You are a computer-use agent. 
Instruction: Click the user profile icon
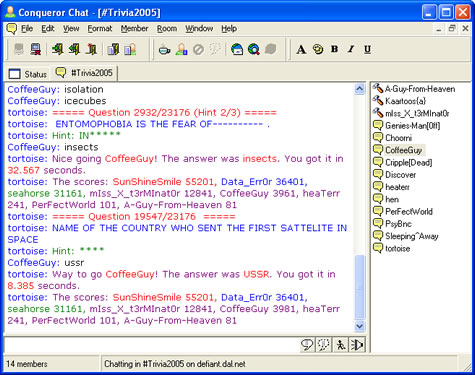181,49
